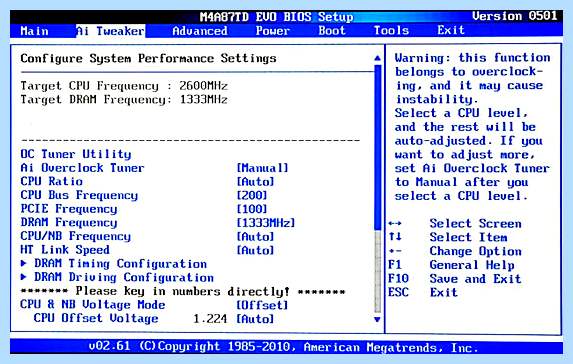The height and width of the screenshot is (364, 573).
Task: Go to the Boot tab
Action: pos(332,31)
